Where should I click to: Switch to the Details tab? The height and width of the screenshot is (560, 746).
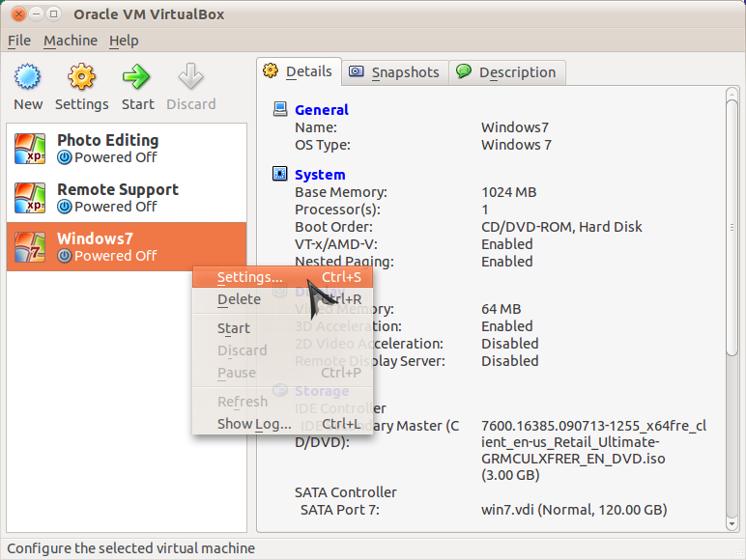coord(300,71)
